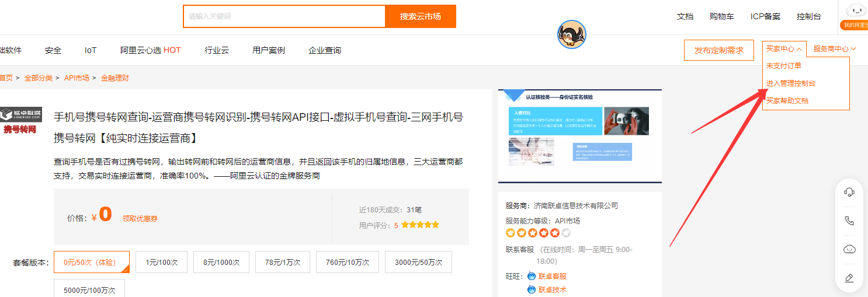Select the 5000元/100万次 package
The image size is (868, 297).
89,289
